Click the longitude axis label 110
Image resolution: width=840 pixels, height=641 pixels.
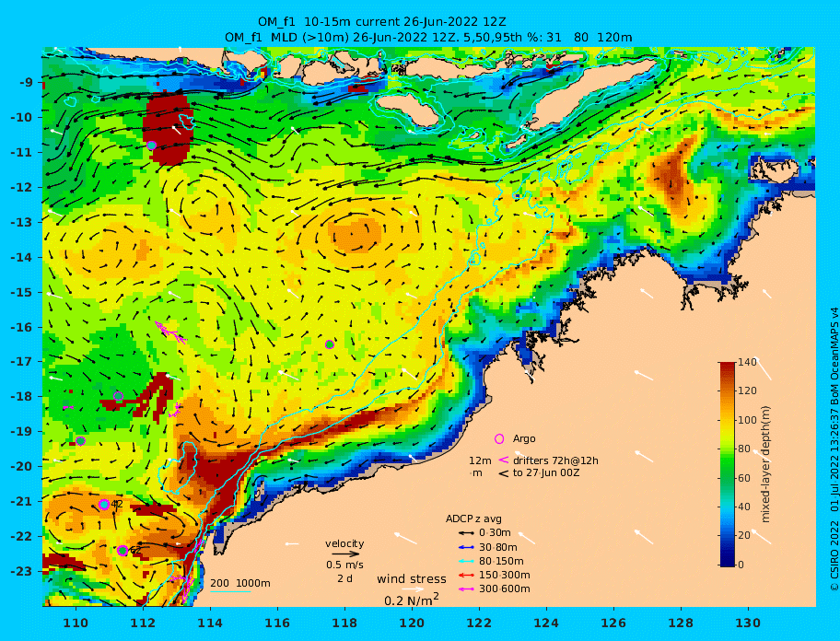76,623
